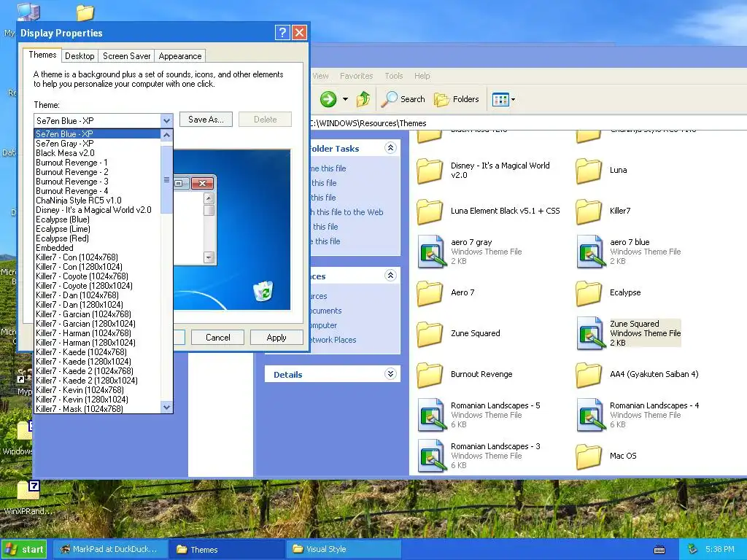The height and width of the screenshot is (560, 747).
Task: Switch to the Desktop tab
Action: [80, 55]
